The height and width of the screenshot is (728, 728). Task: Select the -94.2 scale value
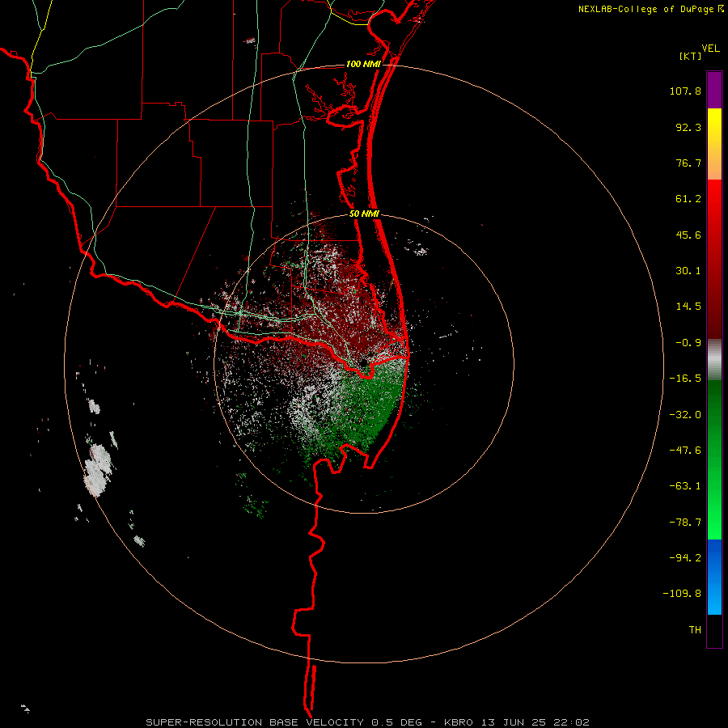pyautogui.click(x=685, y=558)
